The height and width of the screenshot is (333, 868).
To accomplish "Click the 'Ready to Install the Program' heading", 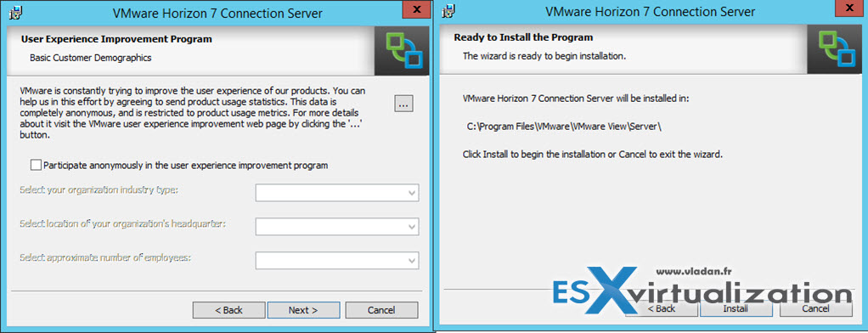I will [523, 37].
